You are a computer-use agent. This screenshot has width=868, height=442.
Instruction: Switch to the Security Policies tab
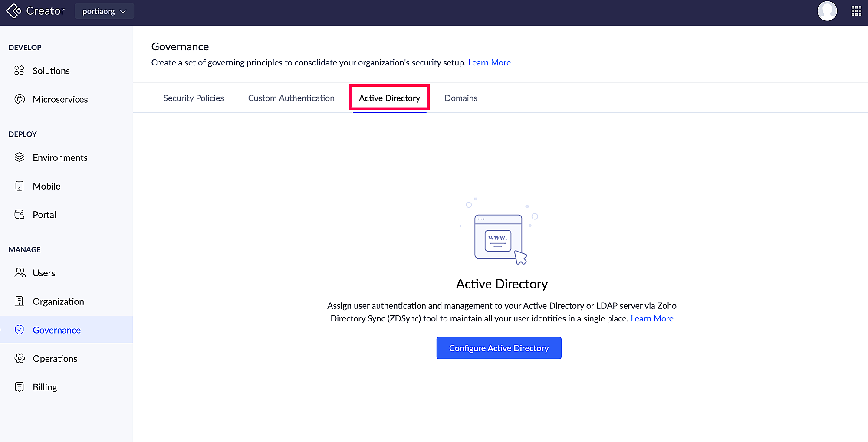[194, 98]
